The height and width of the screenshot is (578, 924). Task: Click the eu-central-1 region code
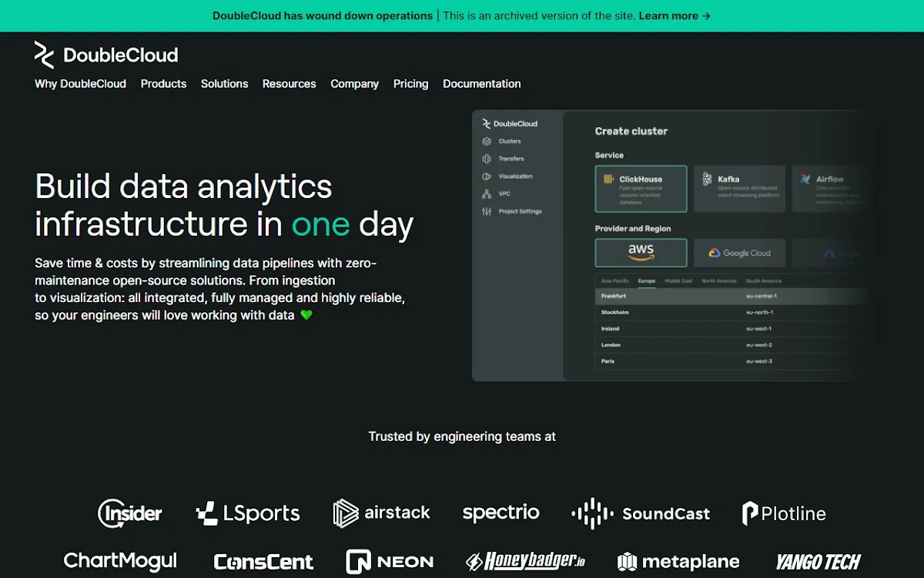(762, 296)
